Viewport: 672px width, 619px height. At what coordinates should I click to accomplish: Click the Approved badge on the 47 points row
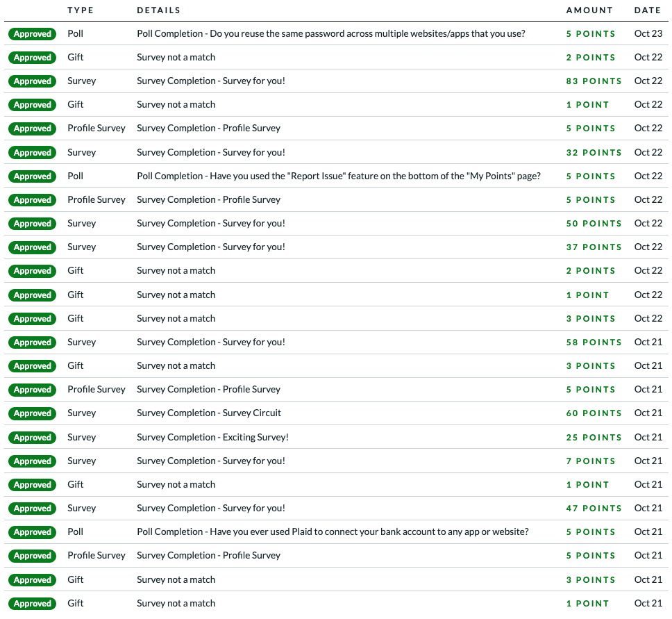coord(33,509)
